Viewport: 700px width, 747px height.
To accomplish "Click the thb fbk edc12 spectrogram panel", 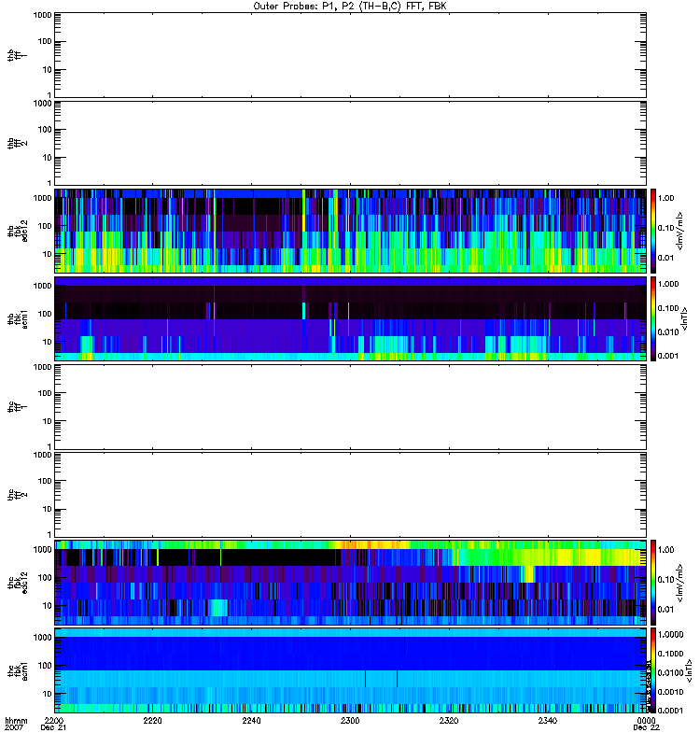I will click(350, 231).
